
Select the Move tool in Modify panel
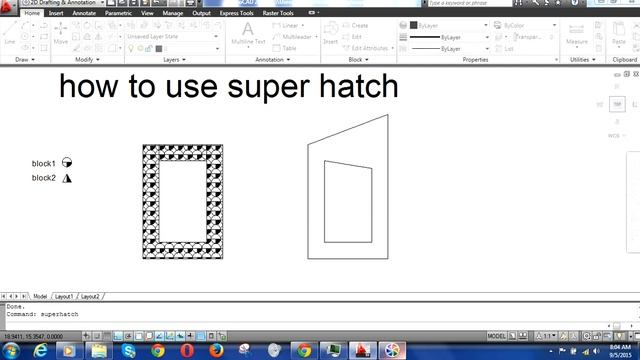[x=60, y=33]
